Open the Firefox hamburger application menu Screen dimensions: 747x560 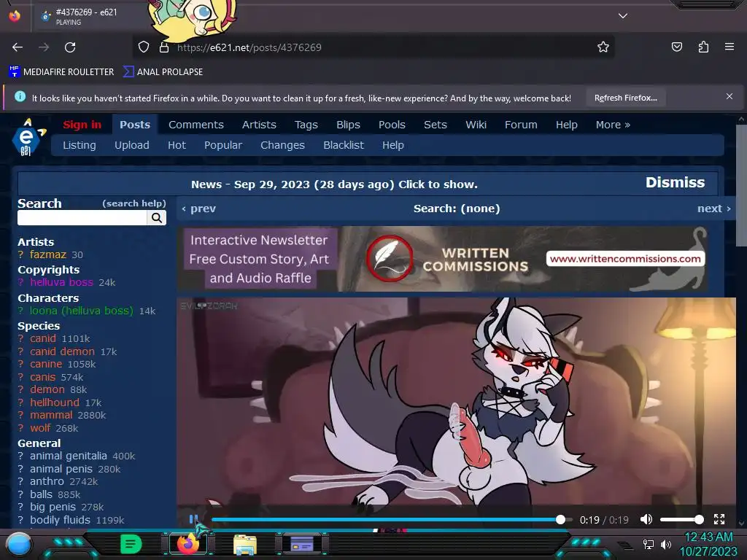[x=729, y=47]
